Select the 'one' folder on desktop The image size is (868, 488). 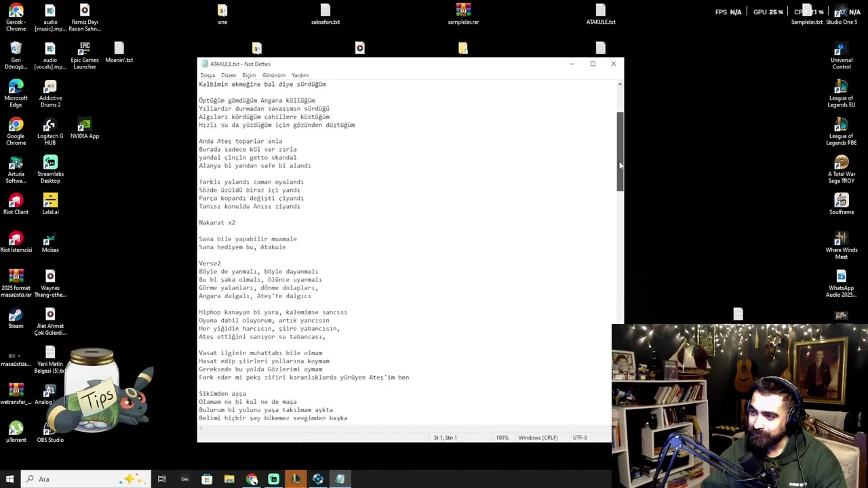(x=222, y=14)
